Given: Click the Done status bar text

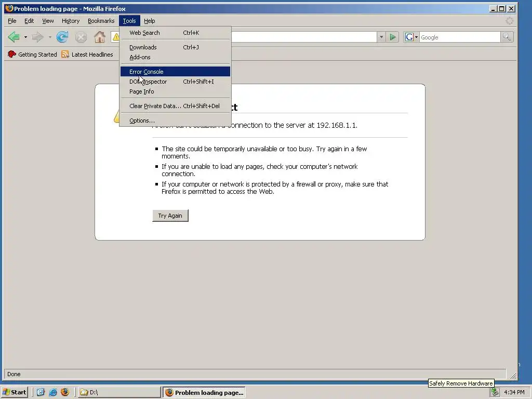Looking at the screenshot, I should [14, 374].
